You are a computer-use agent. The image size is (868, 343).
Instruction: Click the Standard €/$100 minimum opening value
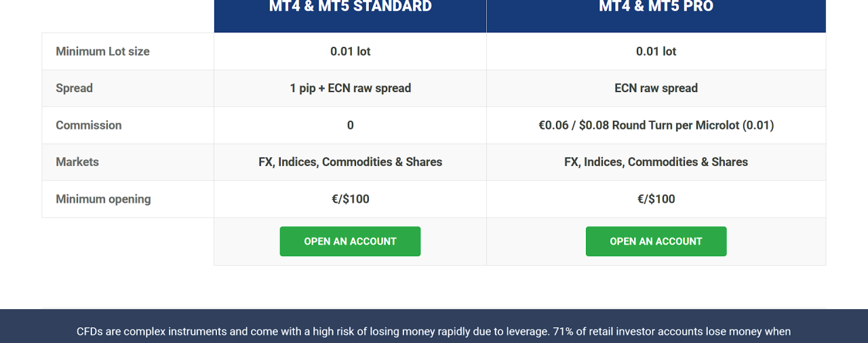(x=350, y=199)
